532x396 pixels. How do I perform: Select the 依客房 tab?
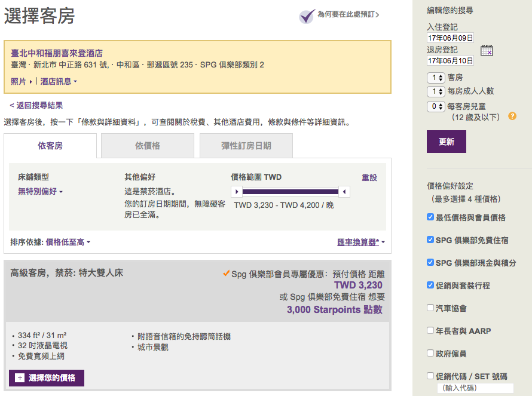pos(50,146)
